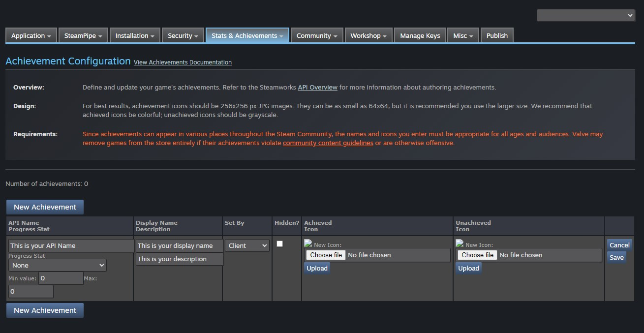Expand the Progress Stat dropdown showing None
This screenshot has height=333, width=644.
click(x=58, y=265)
